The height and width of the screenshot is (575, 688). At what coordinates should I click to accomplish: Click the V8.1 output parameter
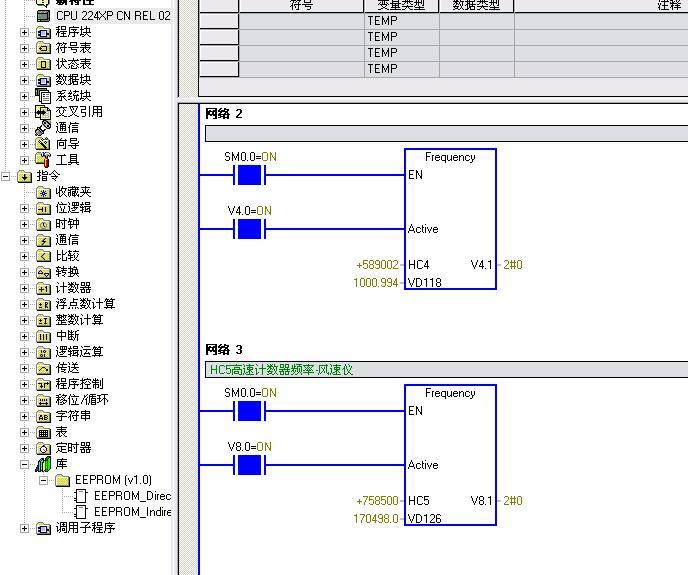[x=481, y=501]
